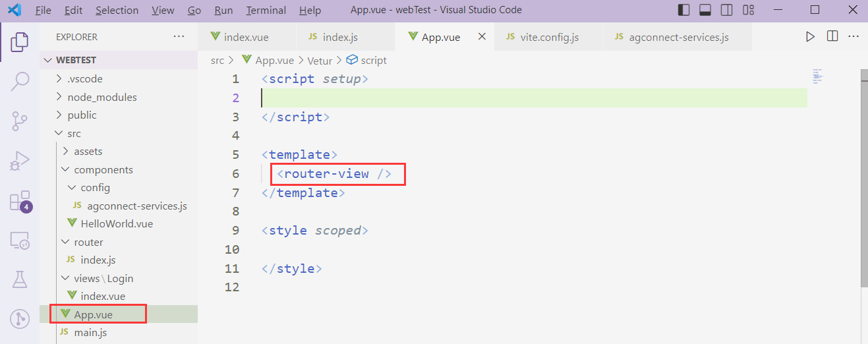Open the Search view in activity bar

20,82
